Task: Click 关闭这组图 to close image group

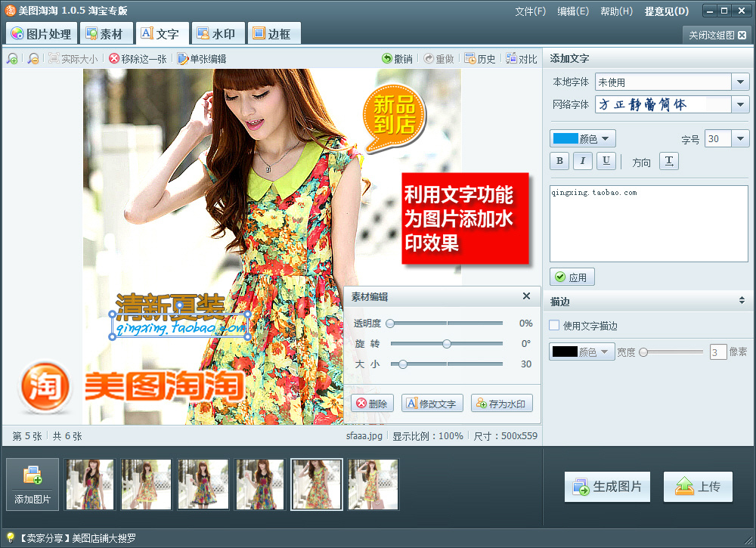Action: tap(717, 36)
